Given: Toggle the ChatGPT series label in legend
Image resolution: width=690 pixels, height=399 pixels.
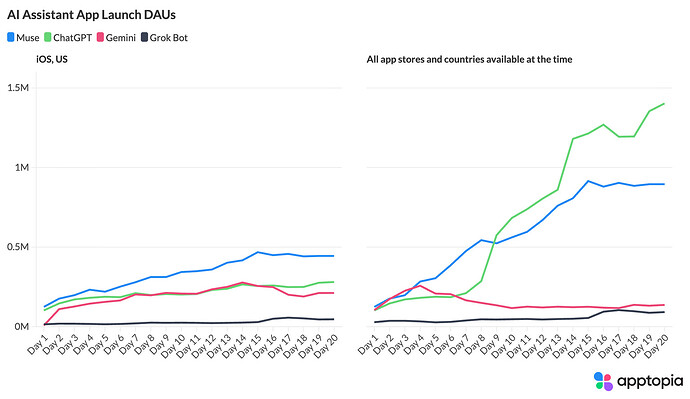Looking at the screenshot, I should pos(72,38).
